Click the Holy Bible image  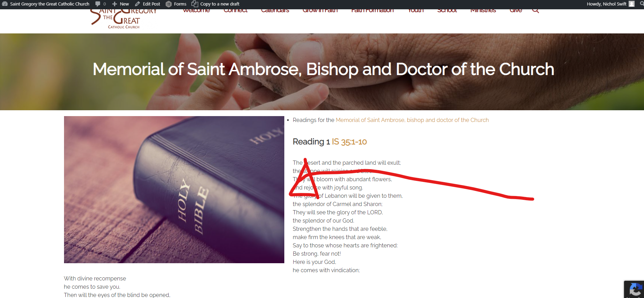coord(174,189)
